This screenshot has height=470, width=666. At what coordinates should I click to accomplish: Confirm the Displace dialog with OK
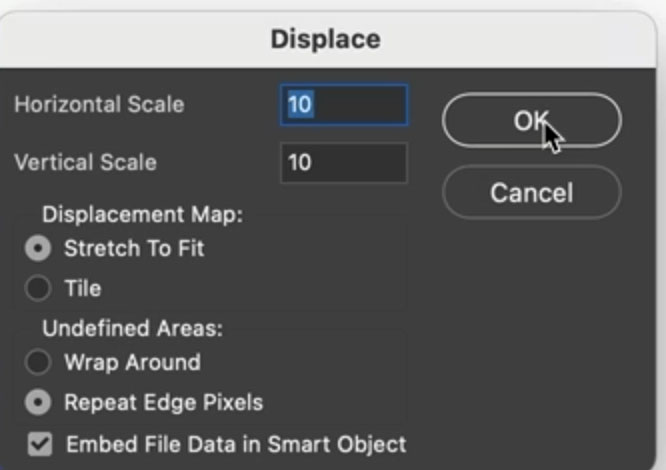pyautogui.click(x=531, y=121)
